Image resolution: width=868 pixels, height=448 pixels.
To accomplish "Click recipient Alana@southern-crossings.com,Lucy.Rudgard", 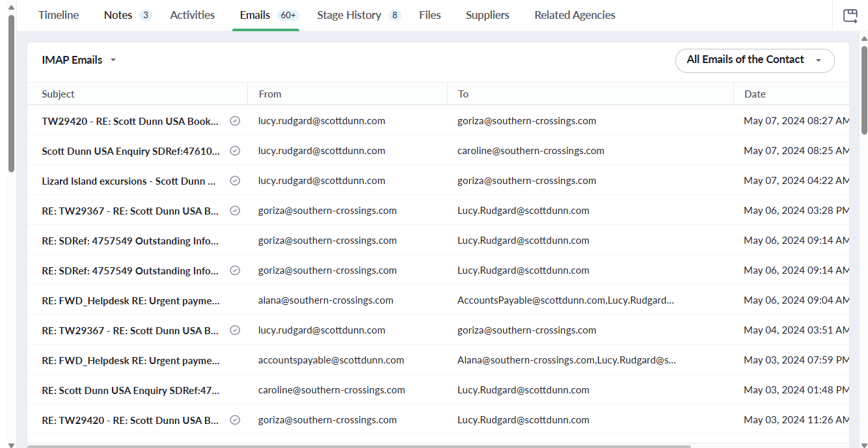I will (567, 360).
